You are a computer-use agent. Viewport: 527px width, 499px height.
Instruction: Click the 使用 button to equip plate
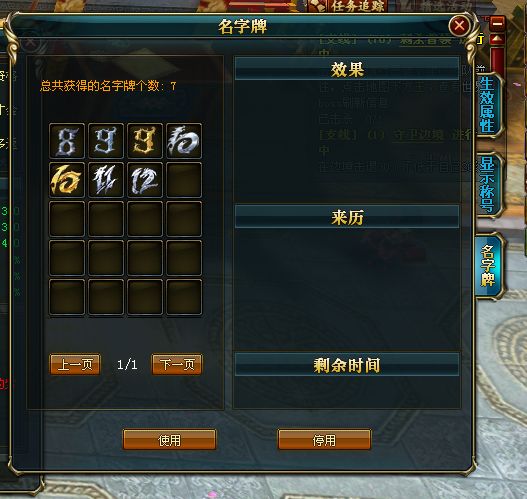[x=169, y=440]
